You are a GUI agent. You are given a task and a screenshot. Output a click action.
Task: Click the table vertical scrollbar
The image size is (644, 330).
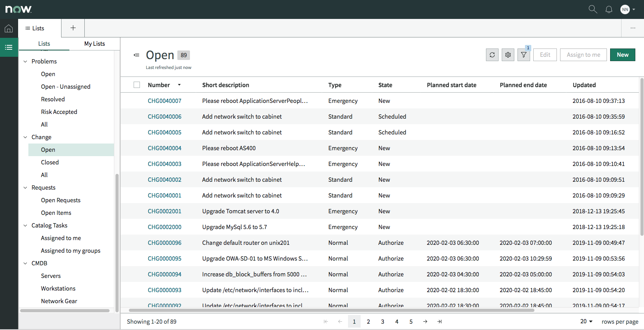point(642,157)
